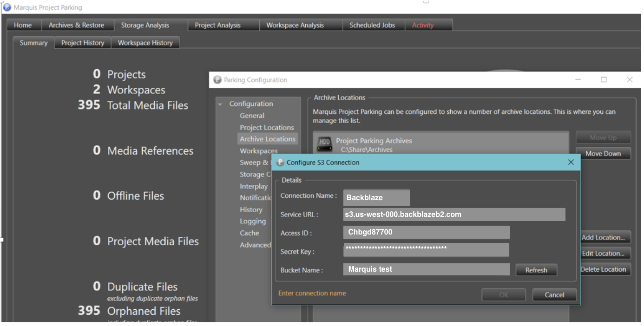Close the Configure S3 Connection dialog
The height and width of the screenshot is (326, 644).
571,162
